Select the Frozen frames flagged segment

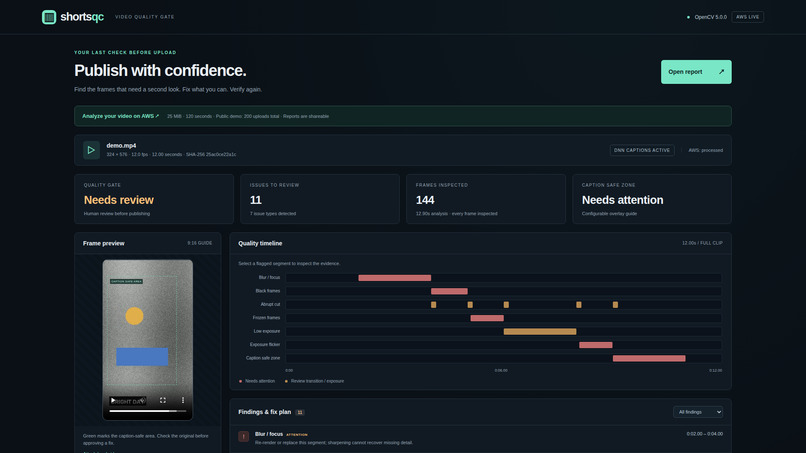(487, 318)
